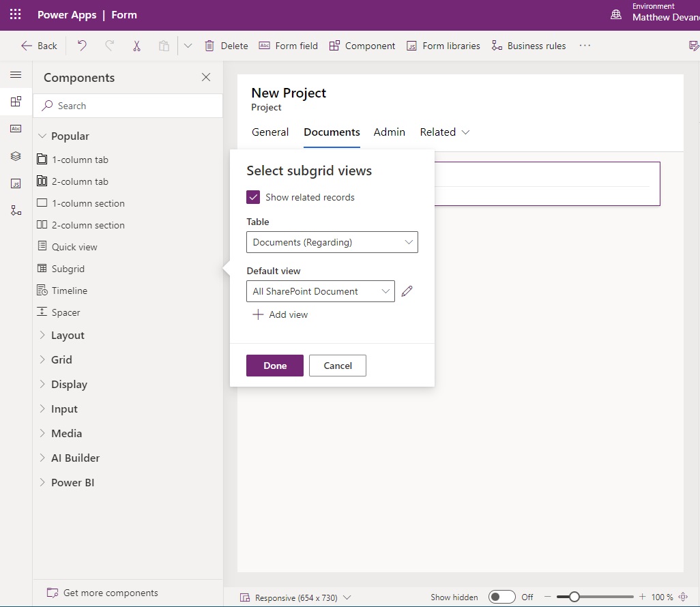Switch to the Admin tab

pyautogui.click(x=390, y=132)
